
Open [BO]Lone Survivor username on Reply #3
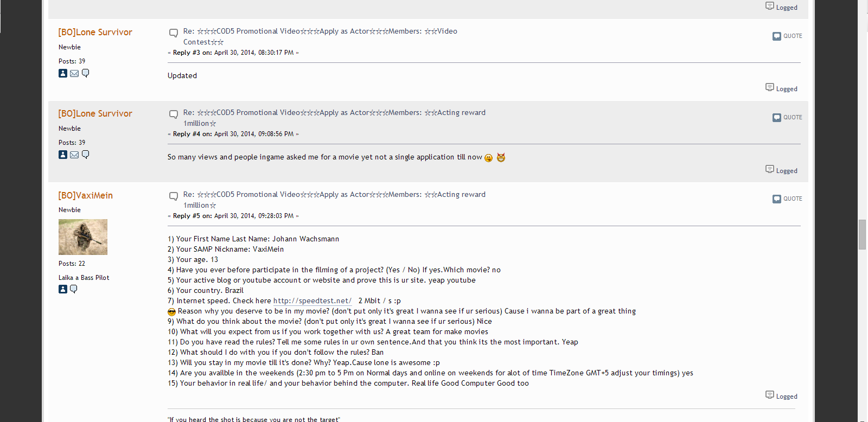pyautogui.click(x=95, y=32)
